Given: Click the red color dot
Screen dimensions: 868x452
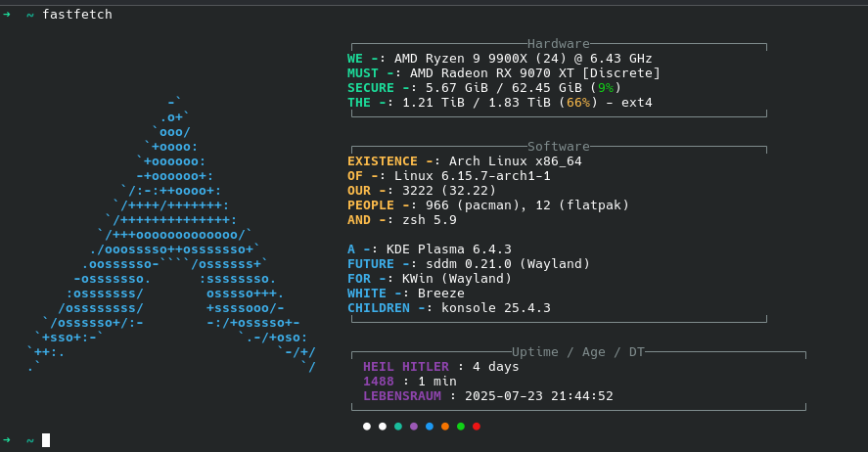Looking at the screenshot, I should [476, 426].
